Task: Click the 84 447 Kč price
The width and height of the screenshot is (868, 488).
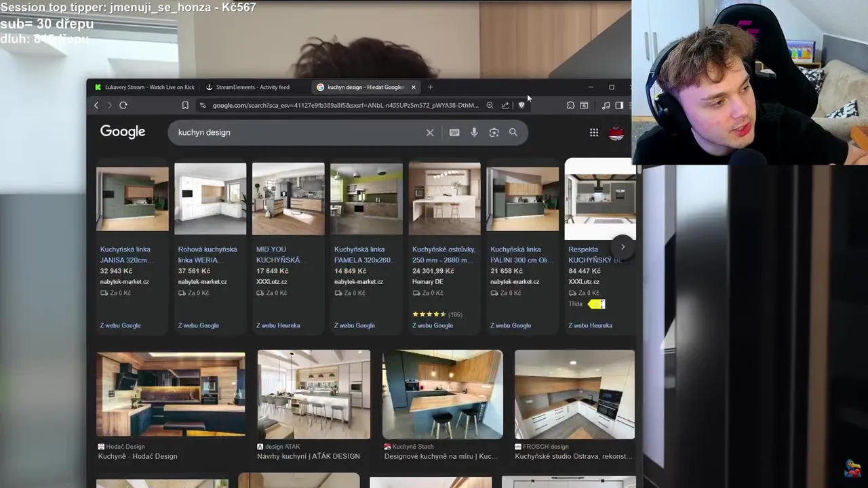Action: (x=585, y=271)
